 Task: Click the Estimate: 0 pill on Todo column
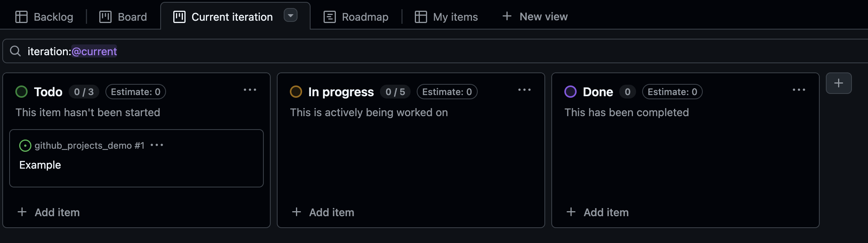(x=136, y=91)
